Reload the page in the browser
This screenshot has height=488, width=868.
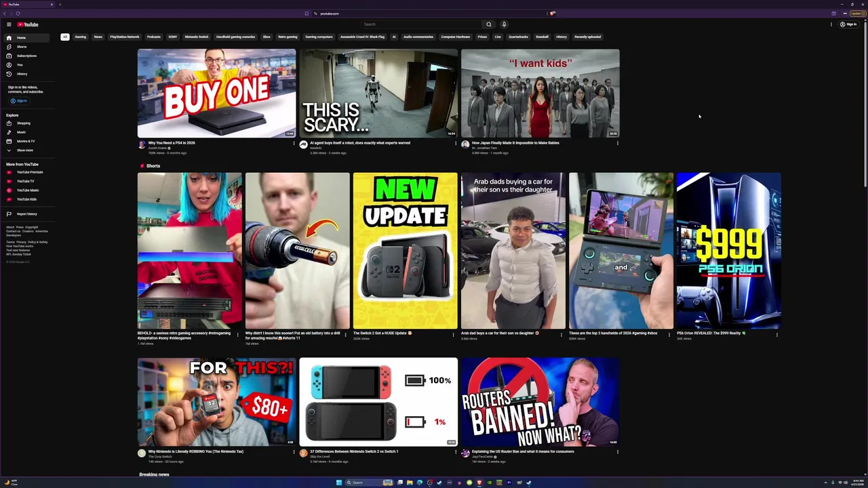[18, 14]
